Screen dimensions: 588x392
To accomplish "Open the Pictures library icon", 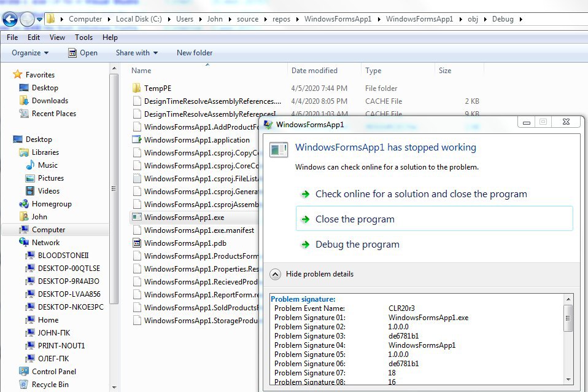I will pos(30,178).
